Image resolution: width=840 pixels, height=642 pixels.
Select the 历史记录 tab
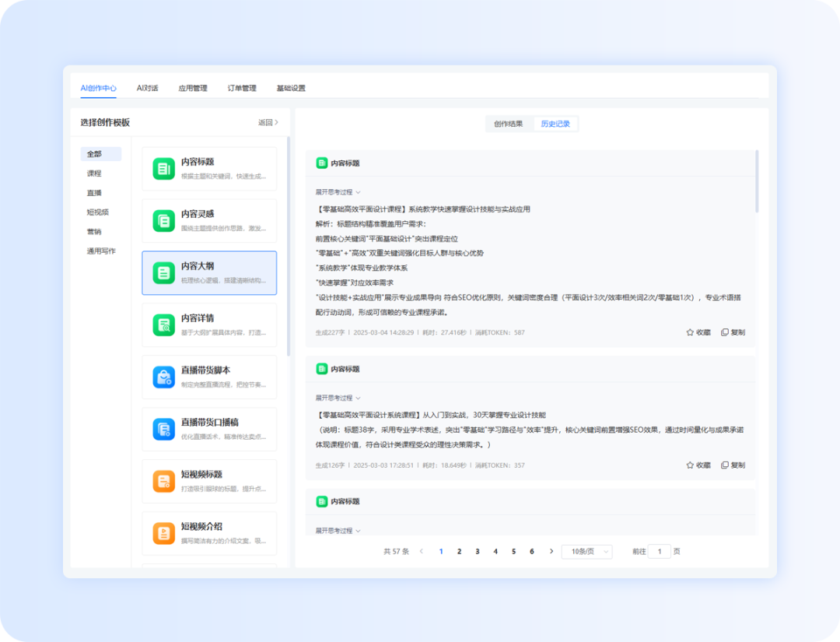point(555,124)
